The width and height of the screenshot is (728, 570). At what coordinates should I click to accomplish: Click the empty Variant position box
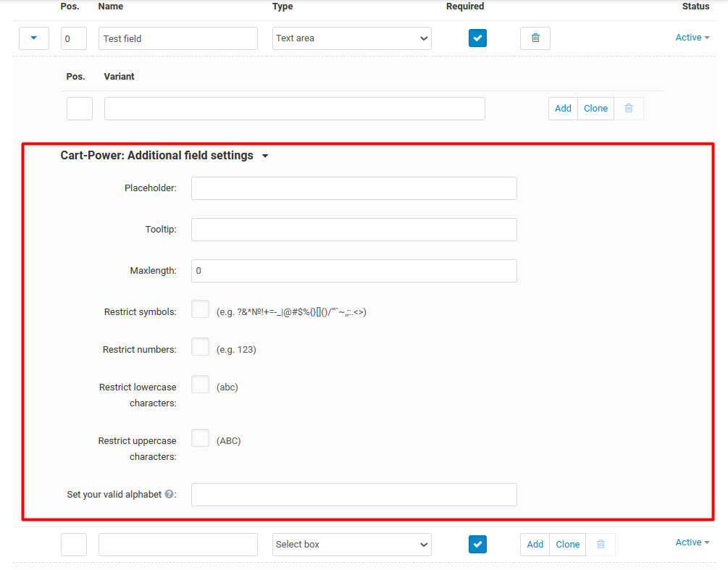tap(80, 108)
